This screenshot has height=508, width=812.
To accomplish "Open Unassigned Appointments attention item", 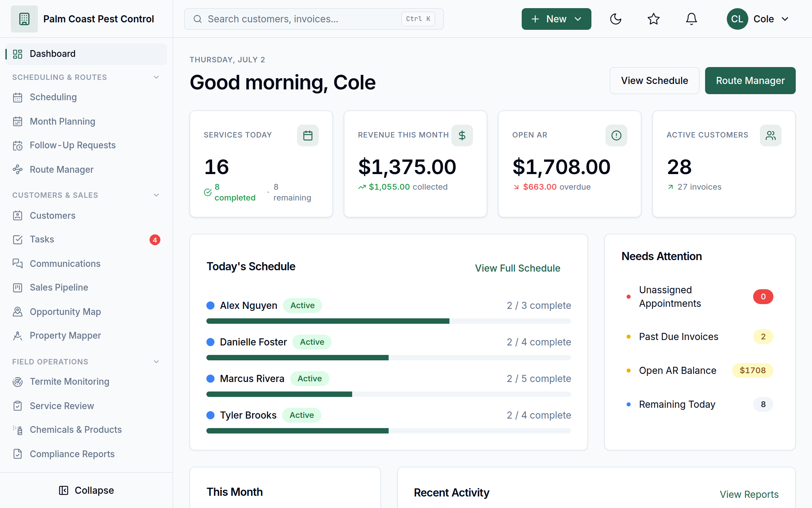I will [x=700, y=297].
